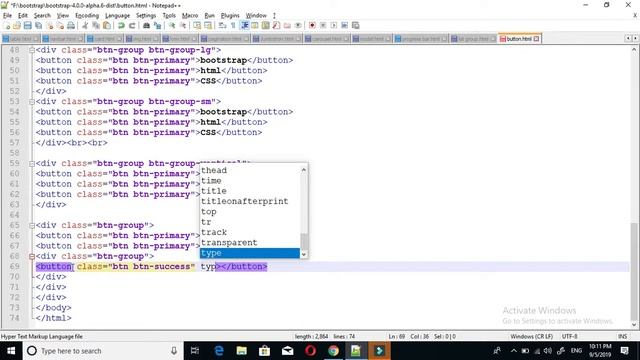Screen dimensions: 640x360
Task: Redo the edit via toolbar icon
Action: pyautogui.click(x=132, y=25)
